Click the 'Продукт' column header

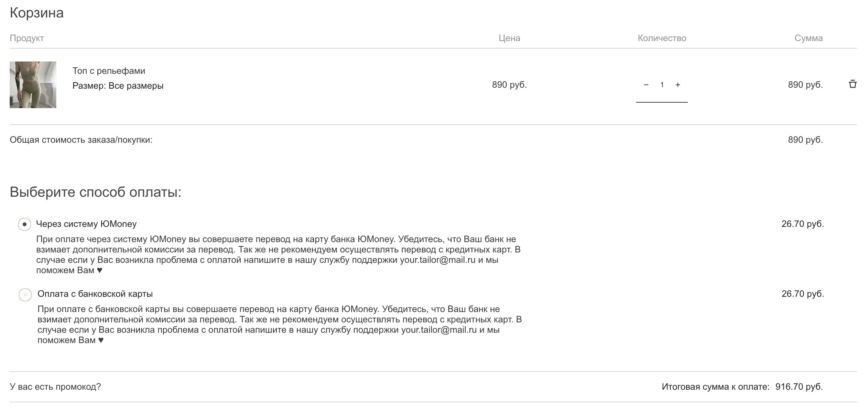(27, 38)
